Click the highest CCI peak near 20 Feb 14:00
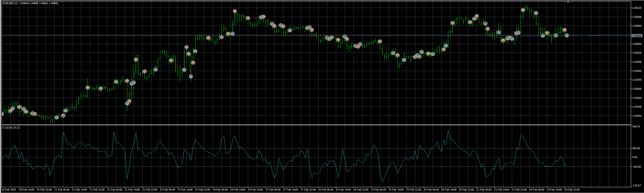The width and height of the screenshot is (644, 193). [448, 131]
